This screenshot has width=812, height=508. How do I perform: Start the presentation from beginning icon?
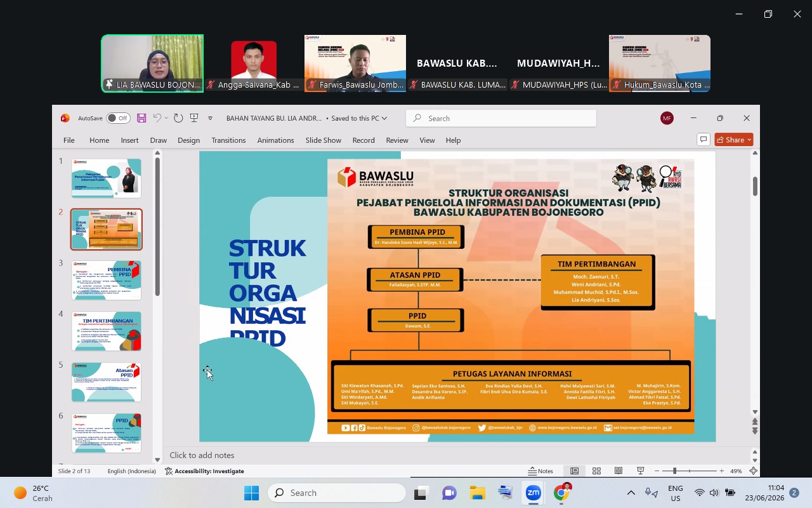pos(194,118)
